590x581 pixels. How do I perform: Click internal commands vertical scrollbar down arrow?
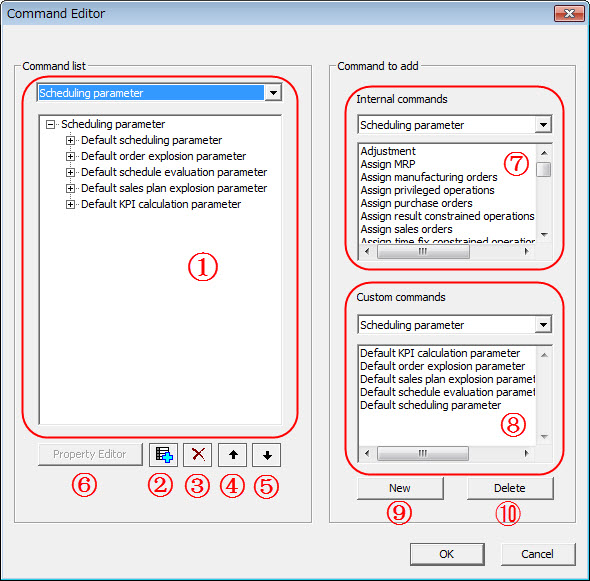click(544, 235)
